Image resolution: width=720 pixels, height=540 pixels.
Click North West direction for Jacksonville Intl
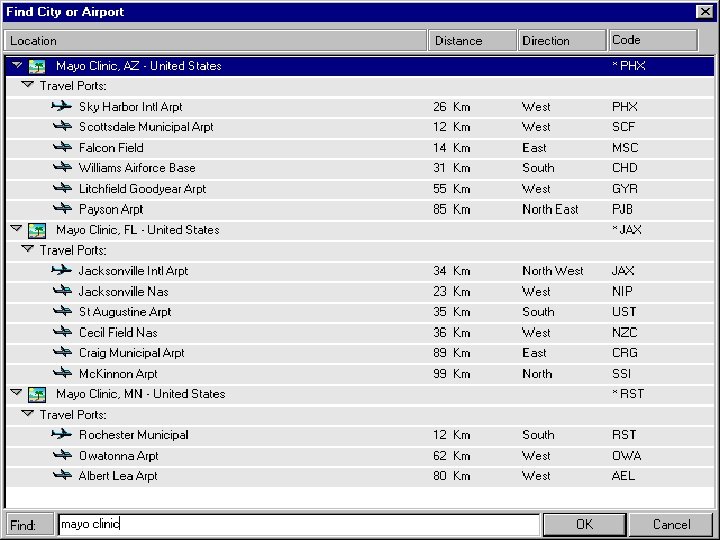tap(552, 271)
